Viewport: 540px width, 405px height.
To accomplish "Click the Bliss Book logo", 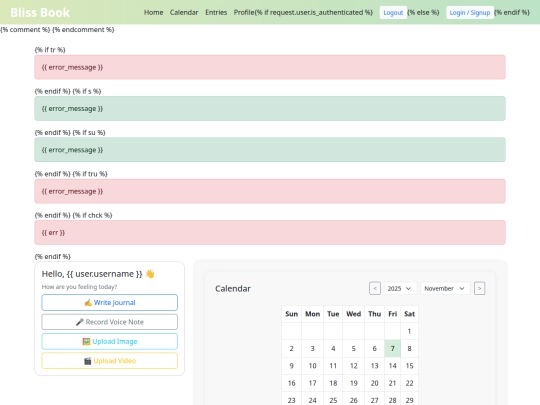I will (x=40, y=12).
